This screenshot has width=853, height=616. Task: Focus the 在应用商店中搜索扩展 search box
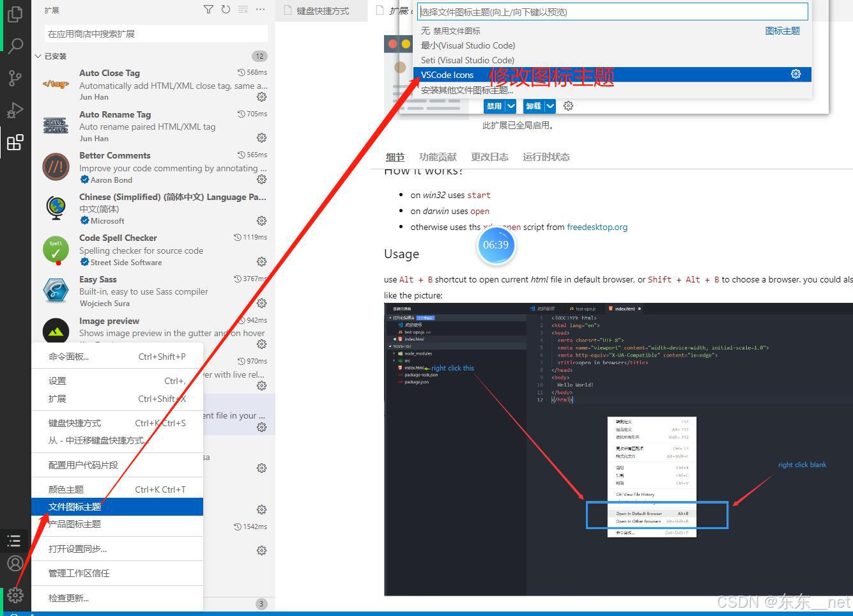tap(156, 34)
